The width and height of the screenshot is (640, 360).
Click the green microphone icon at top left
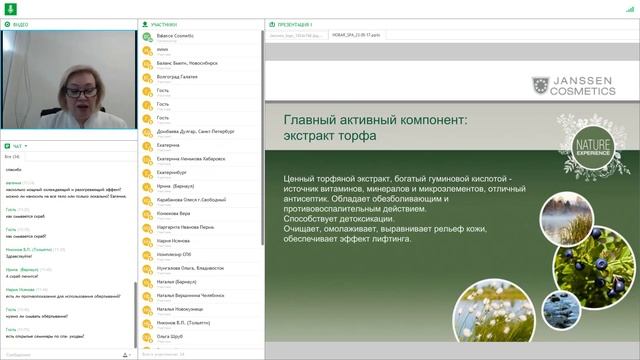pos(10,9)
